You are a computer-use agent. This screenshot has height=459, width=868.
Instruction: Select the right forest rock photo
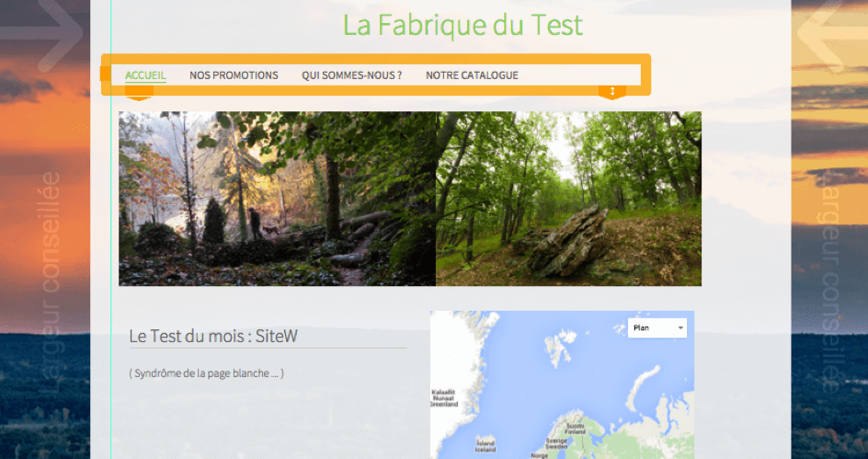[568, 199]
